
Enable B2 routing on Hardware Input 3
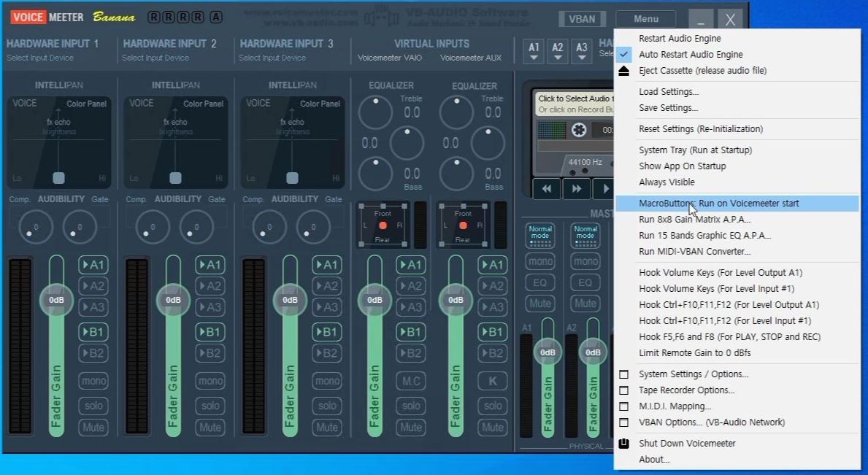coord(326,353)
